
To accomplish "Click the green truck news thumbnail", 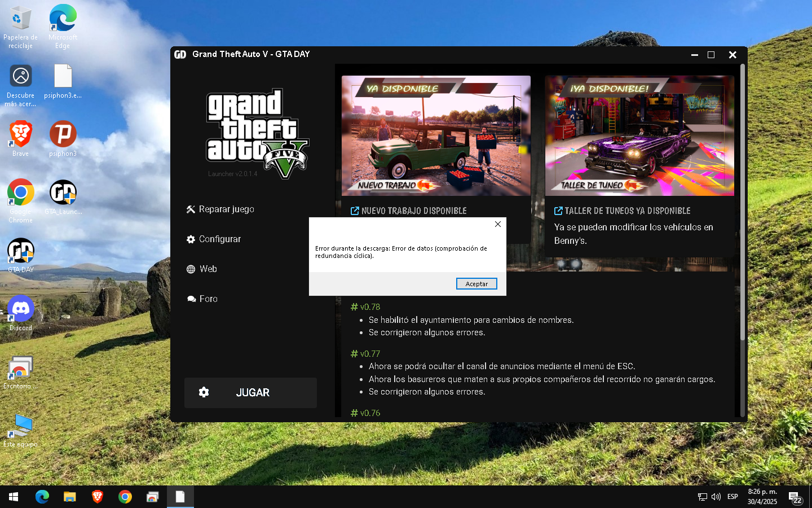I will 436,135.
